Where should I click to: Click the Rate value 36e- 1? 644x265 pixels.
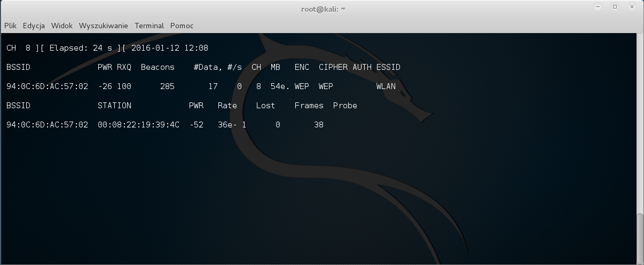(x=232, y=125)
